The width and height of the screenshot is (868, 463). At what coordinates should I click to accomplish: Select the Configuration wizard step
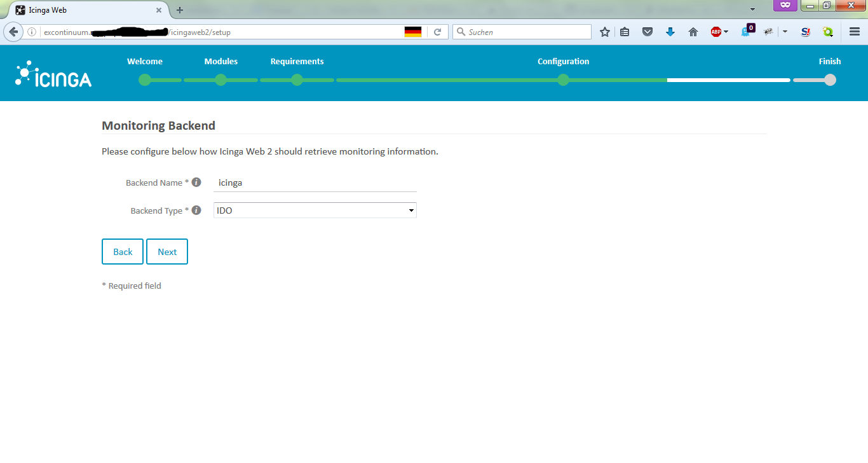563,62
